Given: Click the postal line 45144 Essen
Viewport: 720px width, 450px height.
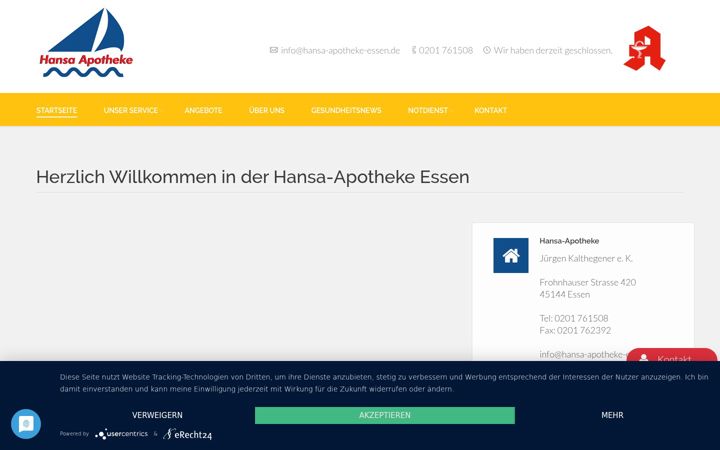Looking at the screenshot, I should (x=565, y=294).
